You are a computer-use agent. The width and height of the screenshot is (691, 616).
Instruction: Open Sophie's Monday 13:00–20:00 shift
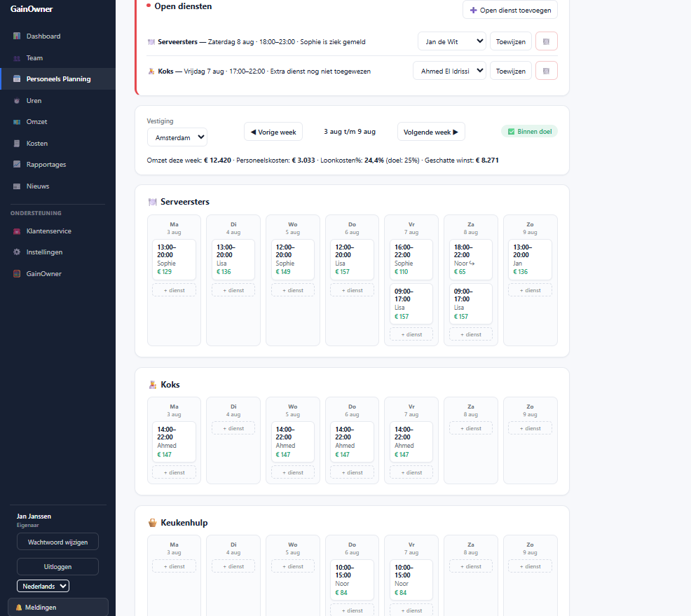pyautogui.click(x=174, y=259)
